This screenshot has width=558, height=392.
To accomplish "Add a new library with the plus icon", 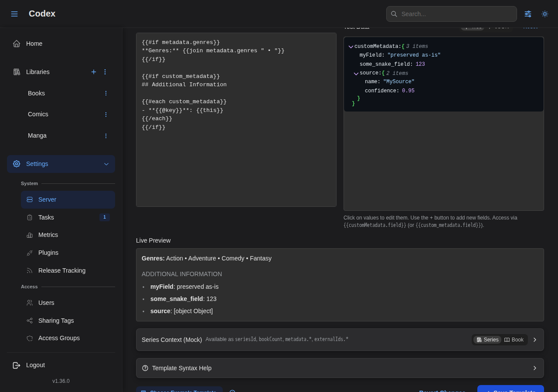I will click(94, 72).
